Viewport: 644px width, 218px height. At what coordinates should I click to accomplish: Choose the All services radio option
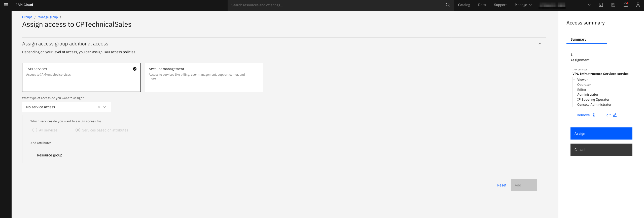click(x=35, y=130)
